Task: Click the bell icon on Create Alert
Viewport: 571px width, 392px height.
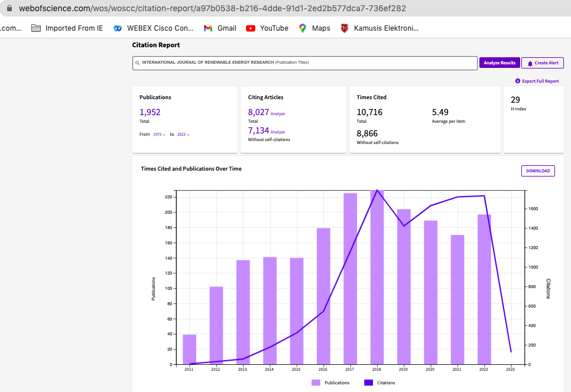Action: 530,63
